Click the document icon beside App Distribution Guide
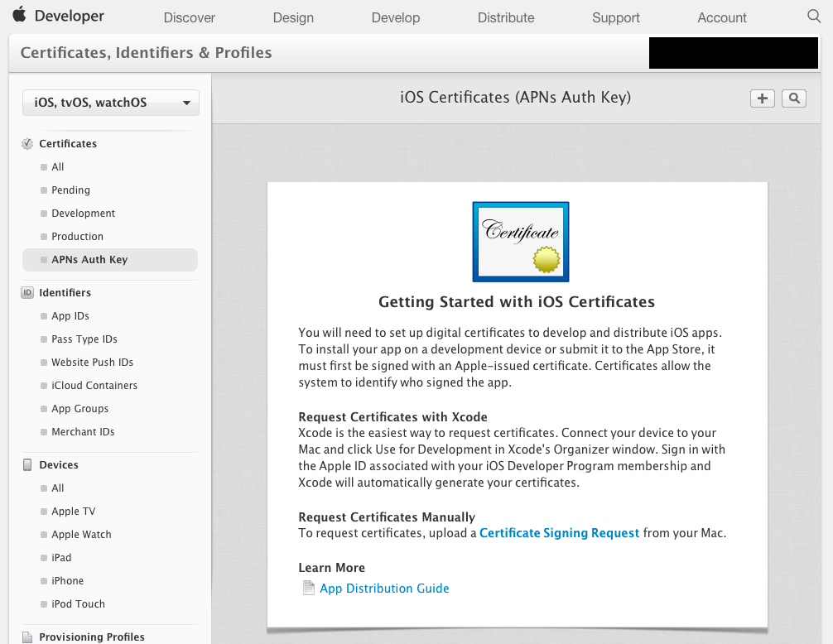The width and height of the screenshot is (833, 644). coord(308,587)
